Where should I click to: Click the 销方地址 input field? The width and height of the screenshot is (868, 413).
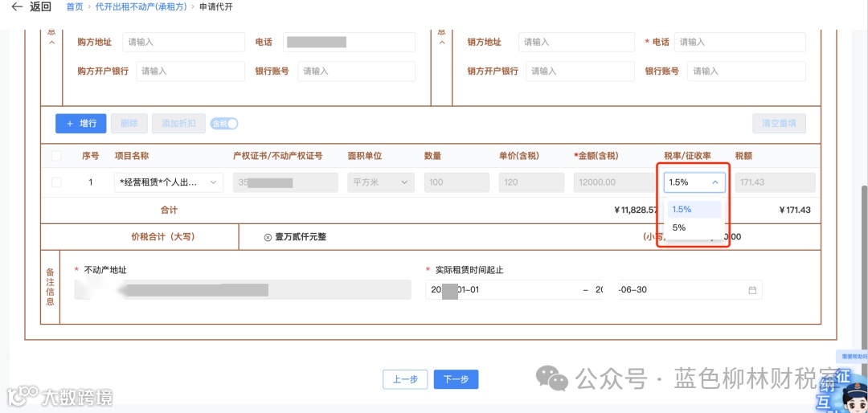pos(576,42)
